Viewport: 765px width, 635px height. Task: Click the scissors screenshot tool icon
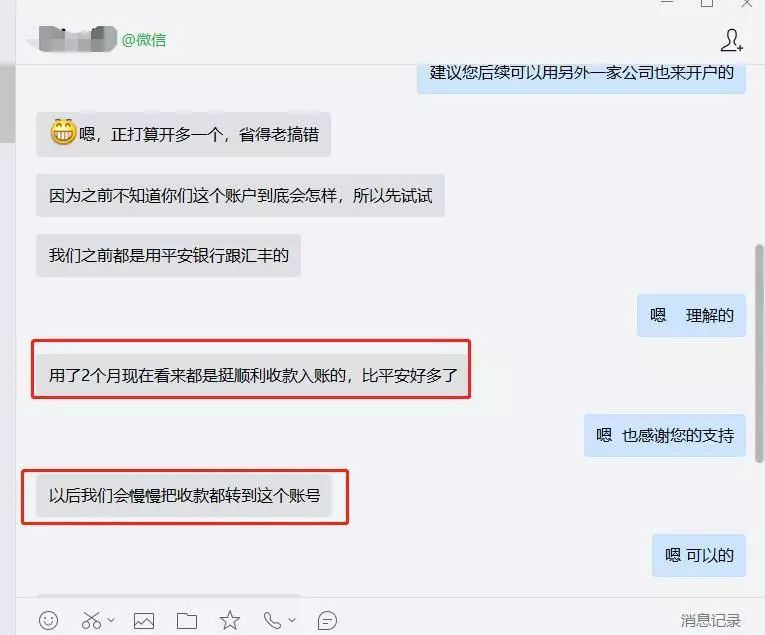click(91, 620)
